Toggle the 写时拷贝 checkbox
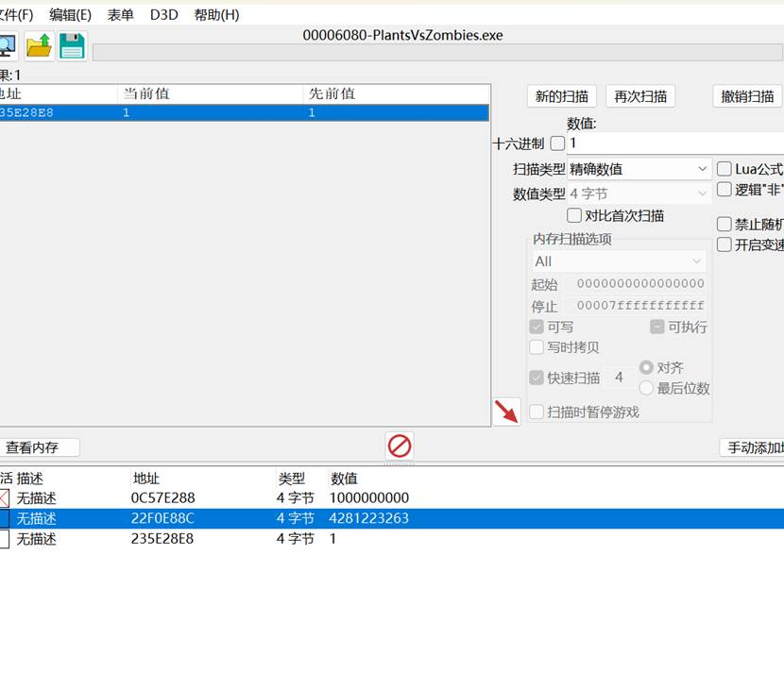The width and height of the screenshot is (784, 673). pyautogui.click(x=537, y=347)
